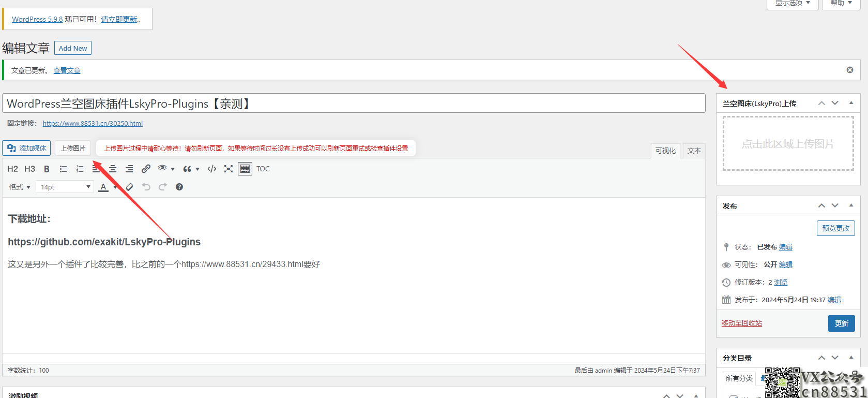This screenshot has height=398, width=868.
Task: Move 兰空图床 upload panel up
Action: [821, 103]
